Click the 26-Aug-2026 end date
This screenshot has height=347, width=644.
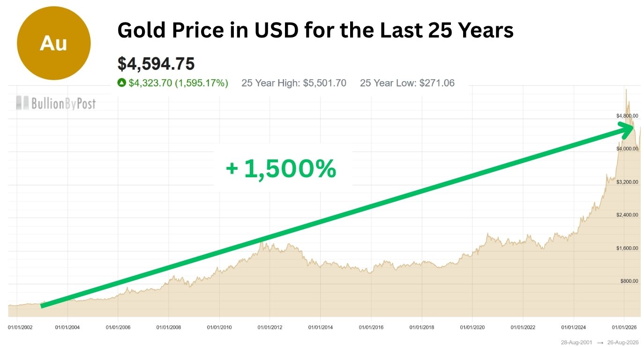(624, 343)
